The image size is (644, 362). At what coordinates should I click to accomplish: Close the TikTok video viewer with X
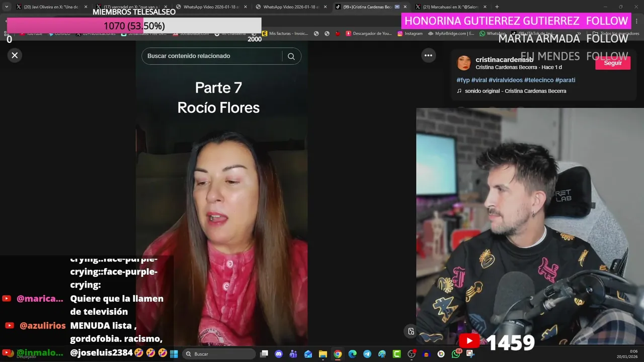[15, 55]
